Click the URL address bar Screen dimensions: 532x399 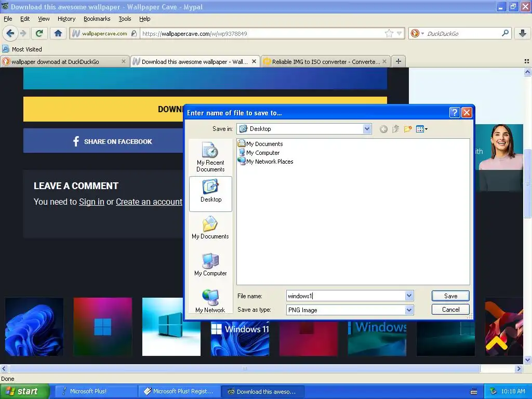pyautogui.click(x=263, y=33)
